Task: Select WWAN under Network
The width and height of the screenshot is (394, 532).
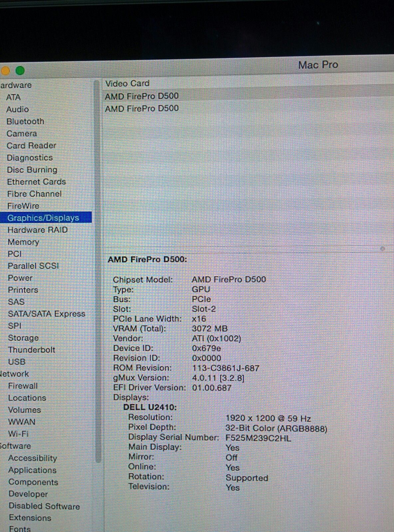Action: pos(22,422)
